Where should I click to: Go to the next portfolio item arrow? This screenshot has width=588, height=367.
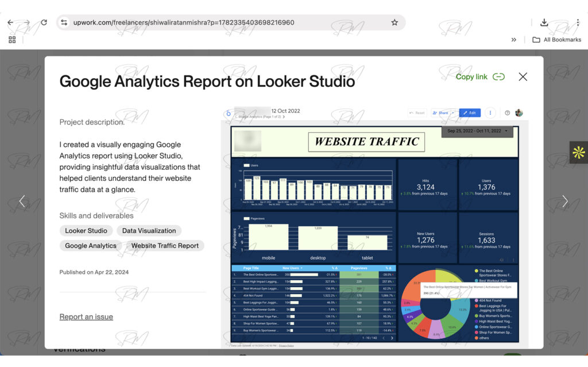(x=565, y=201)
